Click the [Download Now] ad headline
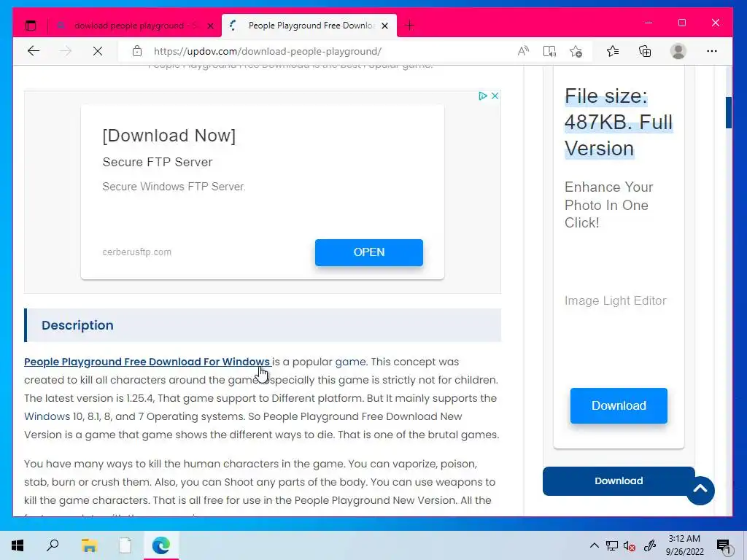 point(169,136)
